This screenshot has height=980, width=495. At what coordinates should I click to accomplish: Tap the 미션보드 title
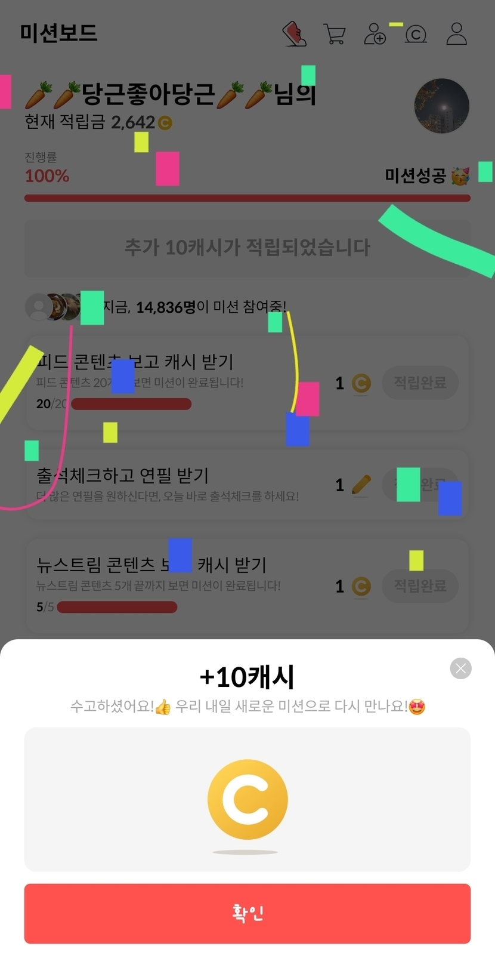pos(58,33)
